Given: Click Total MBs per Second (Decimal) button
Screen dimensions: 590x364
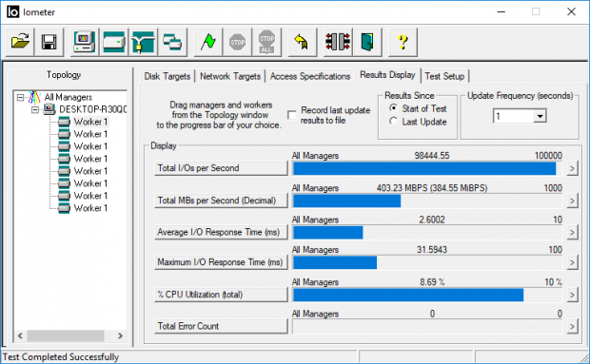Looking at the screenshot, I should click(221, 201).
